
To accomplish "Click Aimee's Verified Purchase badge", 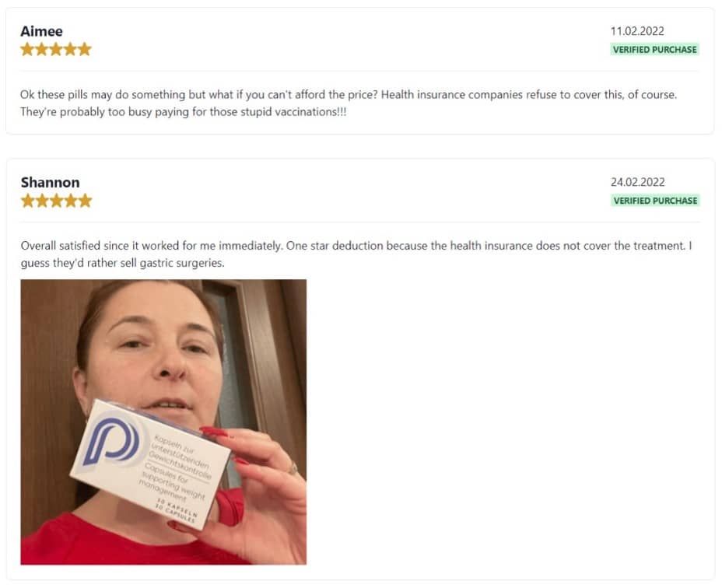I will pos(655,49).
